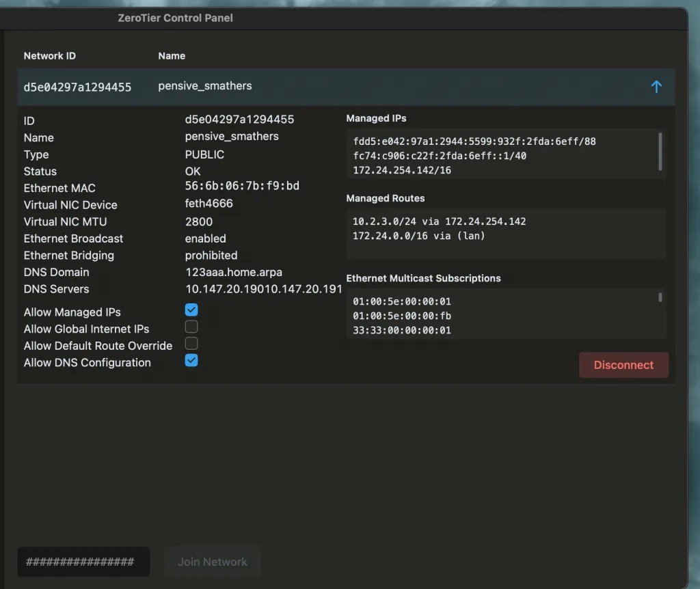Click DNS Domain value 123aaa.home.arpa
Viewport: 700px width, 589px height.
(x=234, y=272)
